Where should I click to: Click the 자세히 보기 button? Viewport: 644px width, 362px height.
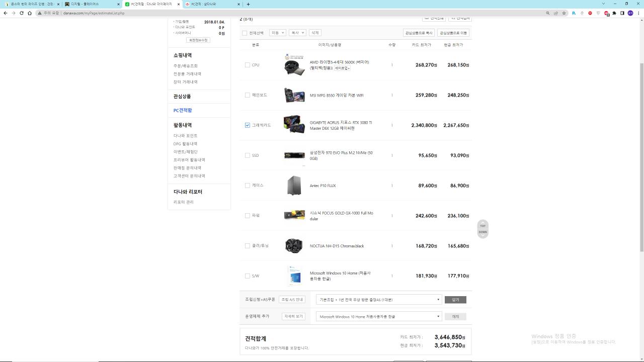293,317
